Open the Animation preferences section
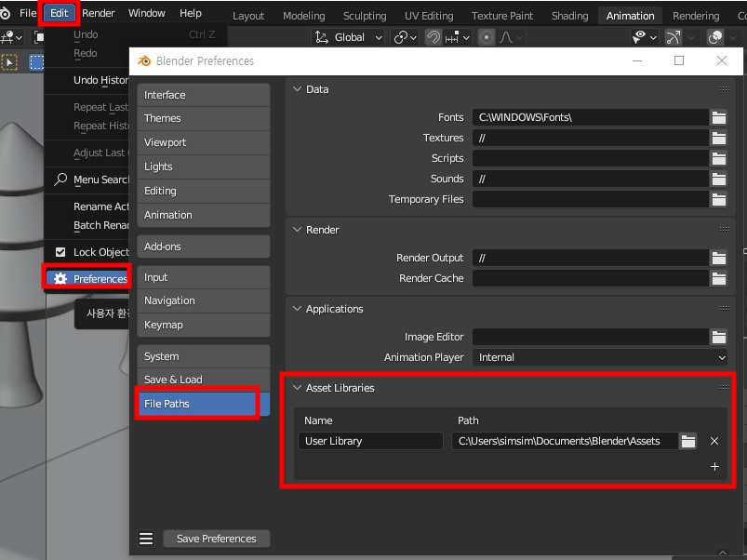 coord(204,215)
